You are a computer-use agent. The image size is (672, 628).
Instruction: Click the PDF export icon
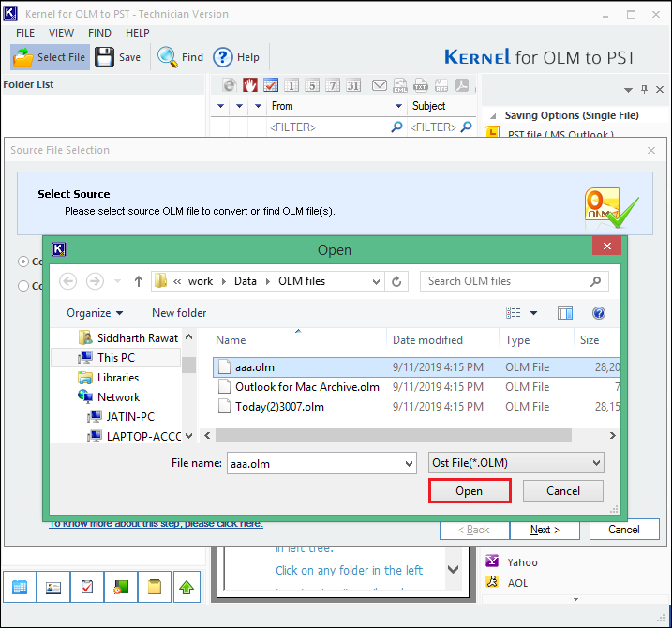(462, 85)
